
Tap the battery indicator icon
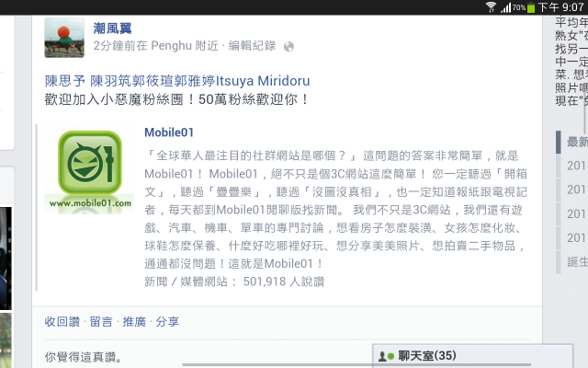coord(531,7)
